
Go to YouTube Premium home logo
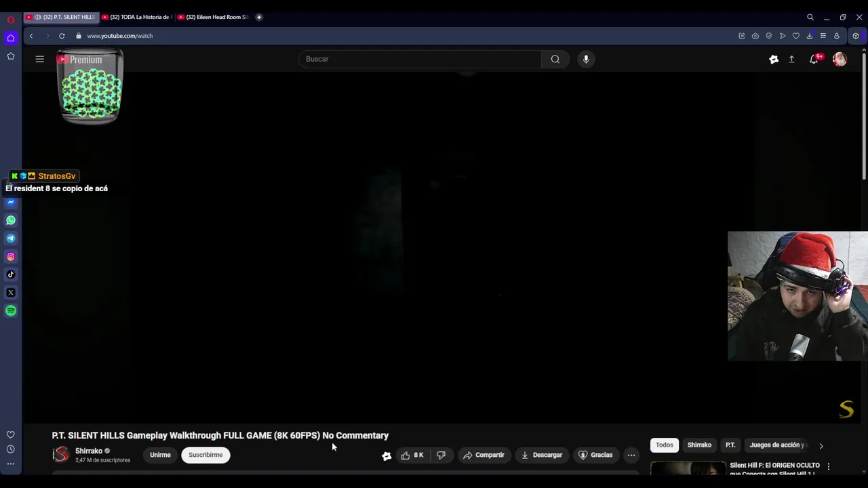point(79,60)
